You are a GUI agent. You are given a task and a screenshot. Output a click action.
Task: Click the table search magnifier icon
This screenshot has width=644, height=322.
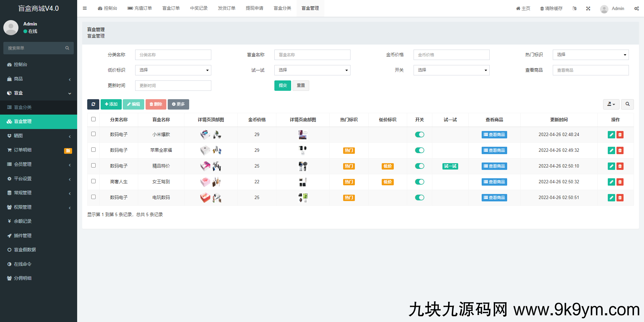click(x=627, y=104)
